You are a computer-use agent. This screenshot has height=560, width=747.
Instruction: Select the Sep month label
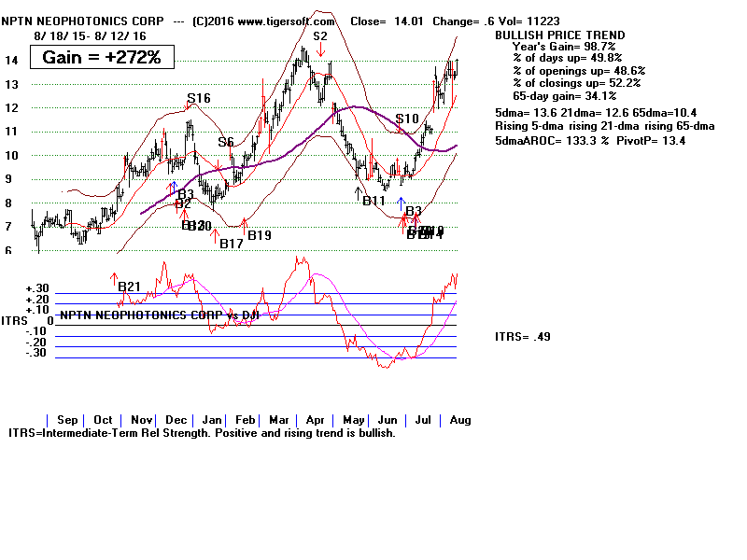tap(67, 420)
